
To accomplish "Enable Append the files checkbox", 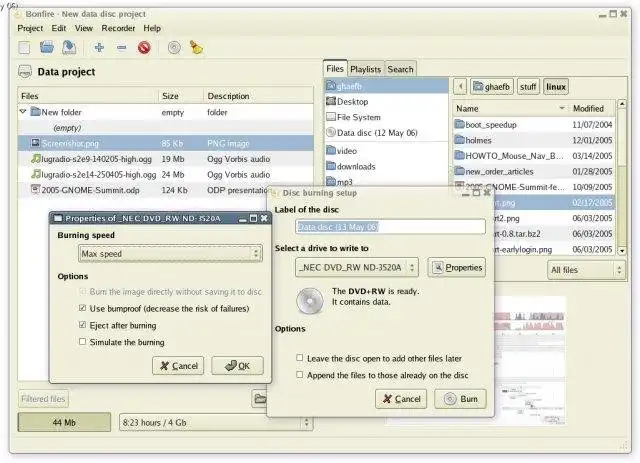I will click(x=300, y=374).
